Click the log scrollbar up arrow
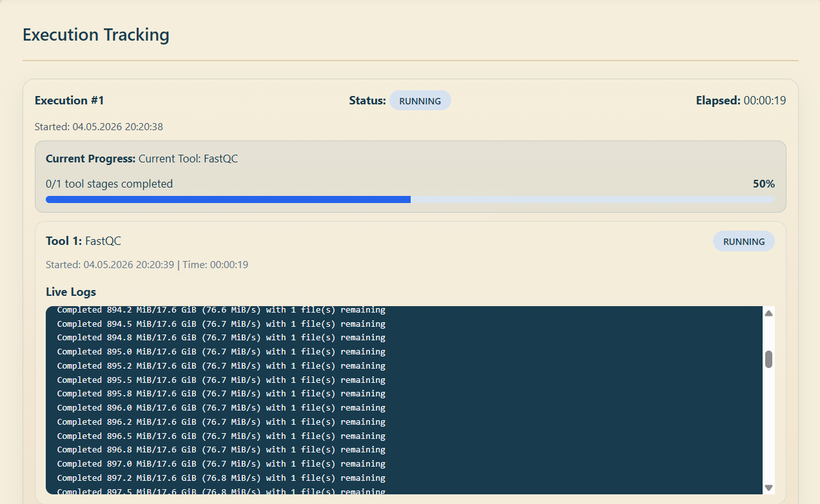This screenshot has width=820, height=504. pyautogui.click(x=768, y=313)
